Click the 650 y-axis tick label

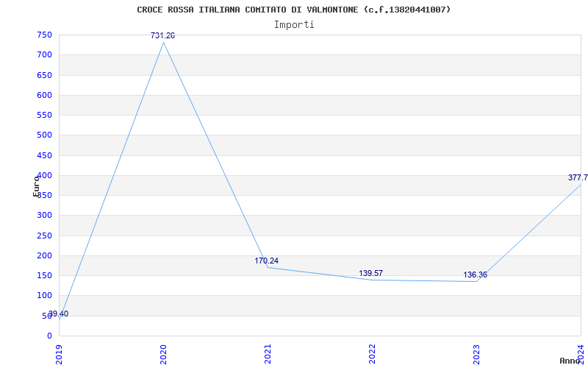click(44, 75)
